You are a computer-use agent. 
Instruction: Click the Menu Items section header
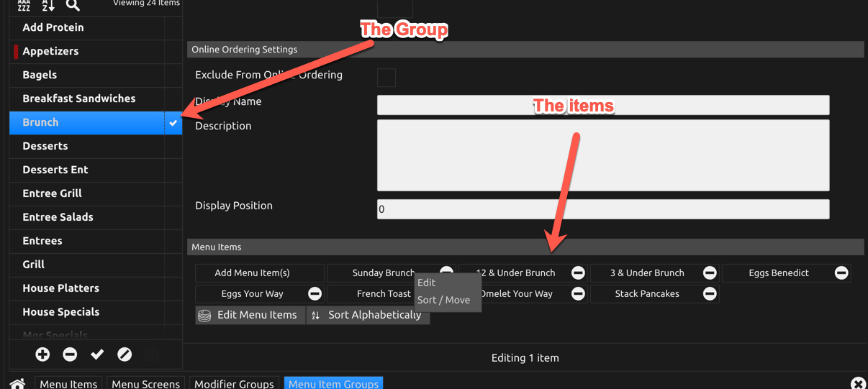[x=525, y=247]
